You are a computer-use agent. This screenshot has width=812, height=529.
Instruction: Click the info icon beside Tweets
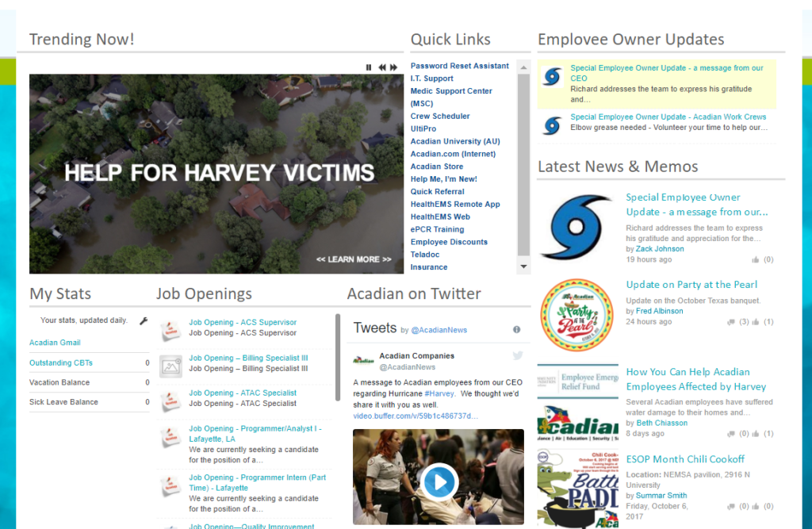click(x=516, y=329)
